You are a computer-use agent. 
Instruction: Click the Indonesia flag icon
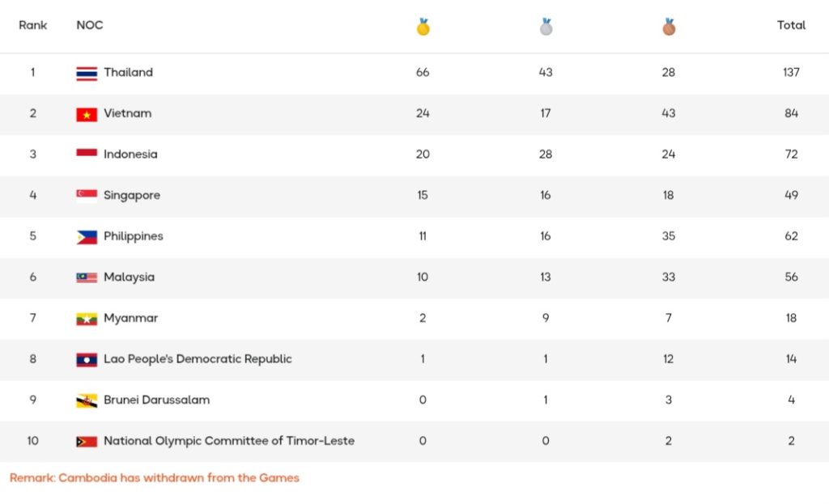coord(87,155)
